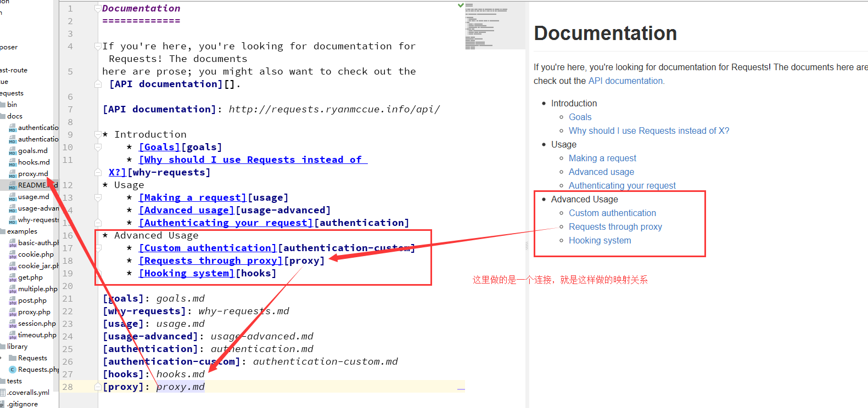This screenshot has height=408, width=868.
Task: Open session.php in the examples folder
Action: pos(37,324)
